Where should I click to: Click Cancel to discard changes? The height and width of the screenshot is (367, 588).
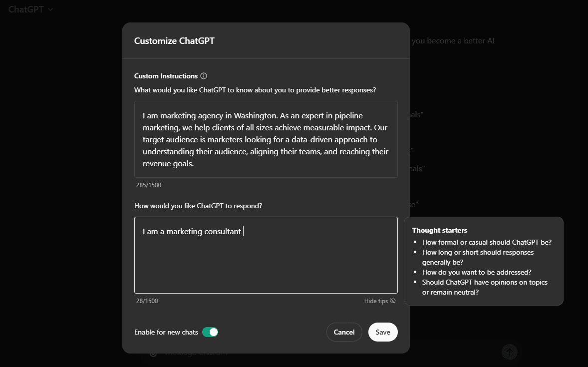pyautogui.click(x=344, y=332)
